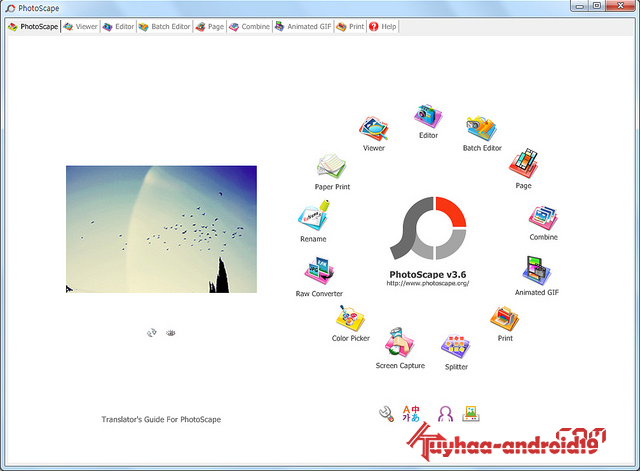Switch to the Animated GIF tab
This screenshot has width=641, height=473.
(303, 27)
